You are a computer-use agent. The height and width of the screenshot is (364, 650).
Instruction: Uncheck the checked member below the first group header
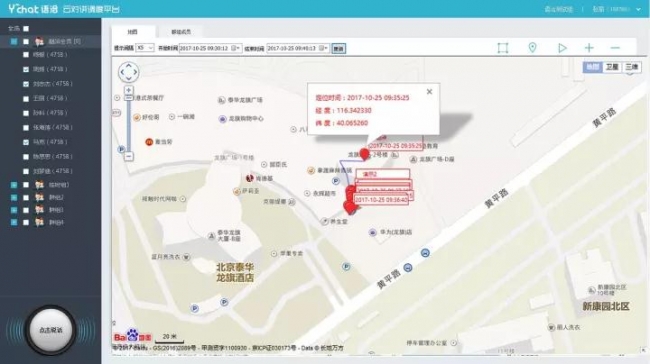pyautogui.click(x=26, y=69)
